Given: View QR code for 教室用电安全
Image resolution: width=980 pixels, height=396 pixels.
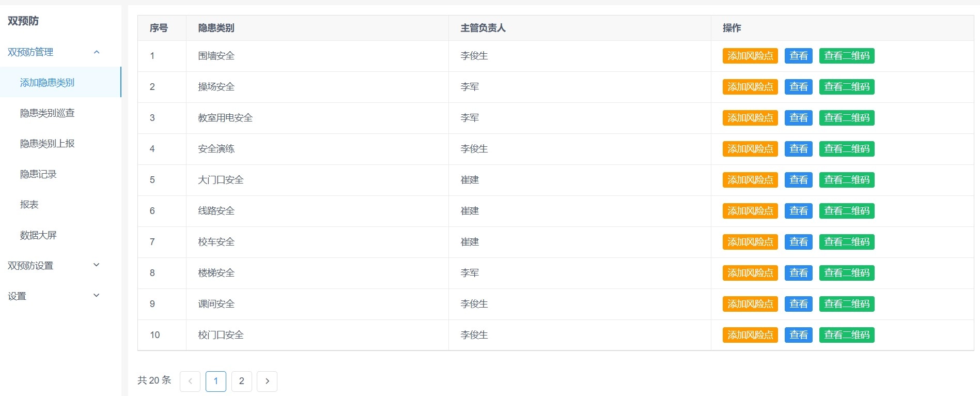Looking at the screenshot, I should click(847, 118).
